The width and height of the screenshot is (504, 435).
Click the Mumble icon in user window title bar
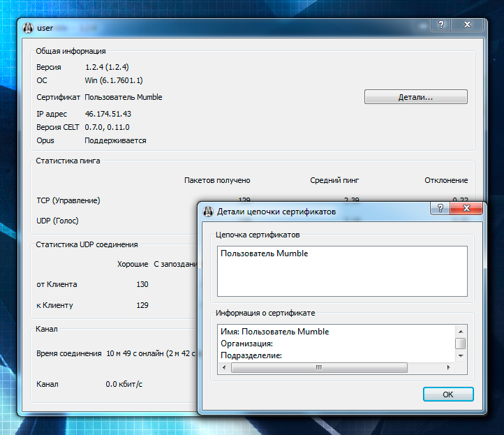pos(28,28)
